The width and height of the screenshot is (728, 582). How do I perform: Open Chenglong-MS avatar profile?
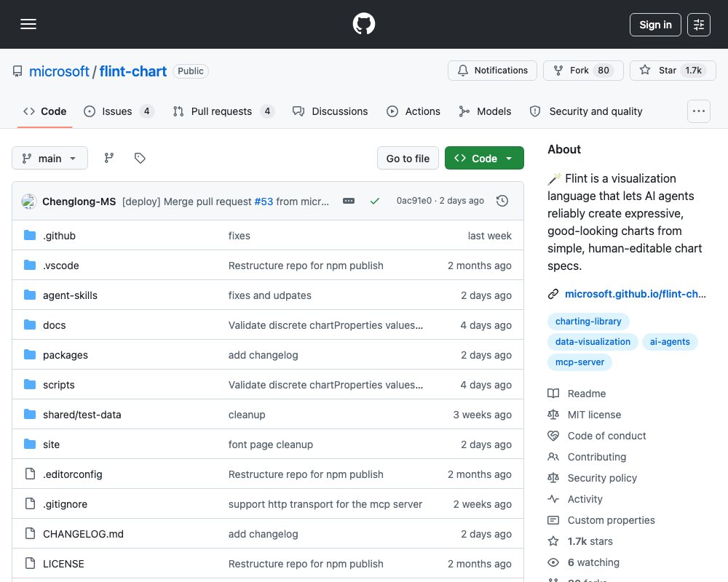click(29, 202)
